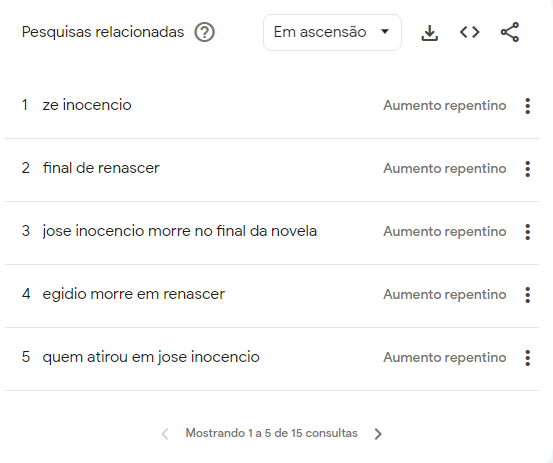
Task: Open options for quem atirou em jose inocencio
Action: 528,358
